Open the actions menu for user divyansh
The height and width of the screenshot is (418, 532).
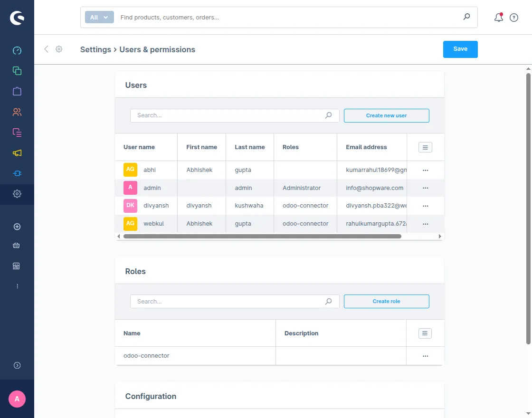click(x=426, y=206)
